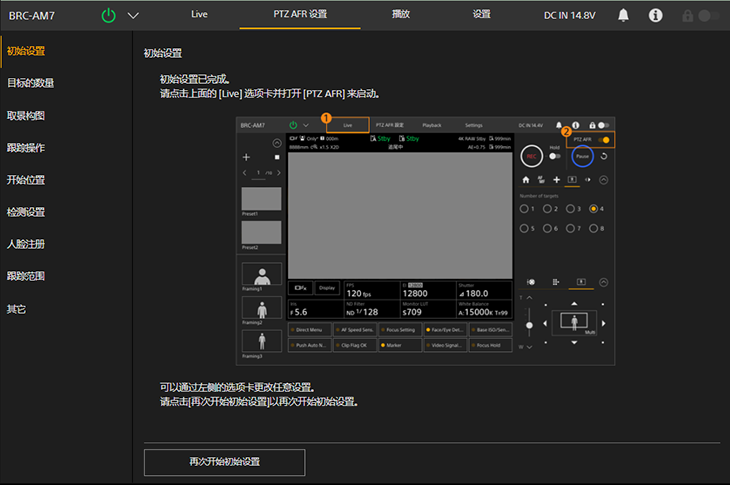Screen dimensions: 730x485
Task: Select the 开始位置 sidebar entry
Action: click(x=26, y=180)
